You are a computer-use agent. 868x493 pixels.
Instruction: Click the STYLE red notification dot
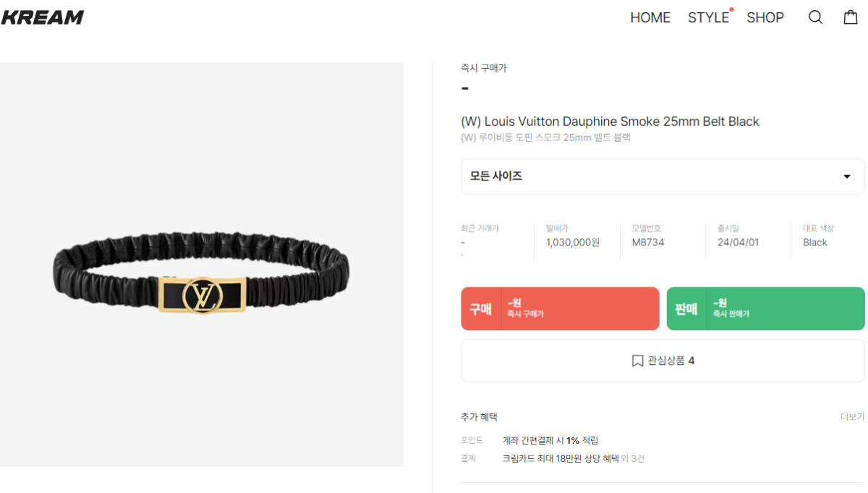[x=731, y=9]
